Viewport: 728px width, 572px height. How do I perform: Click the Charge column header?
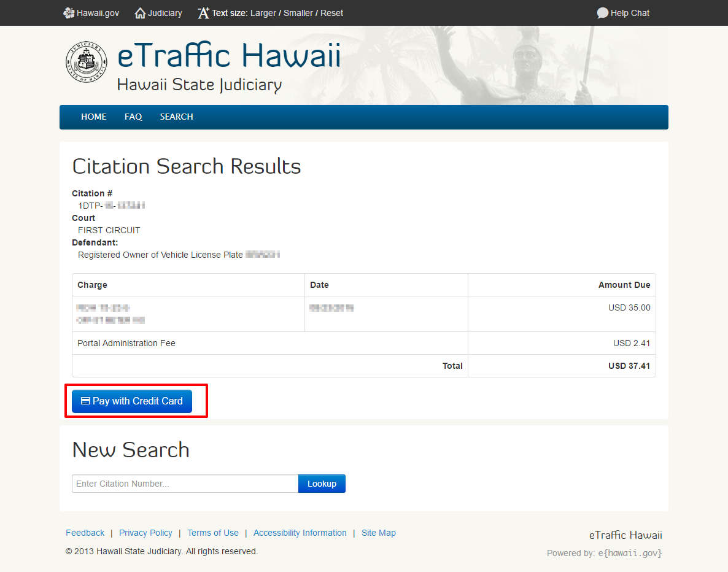coord(93,285)
